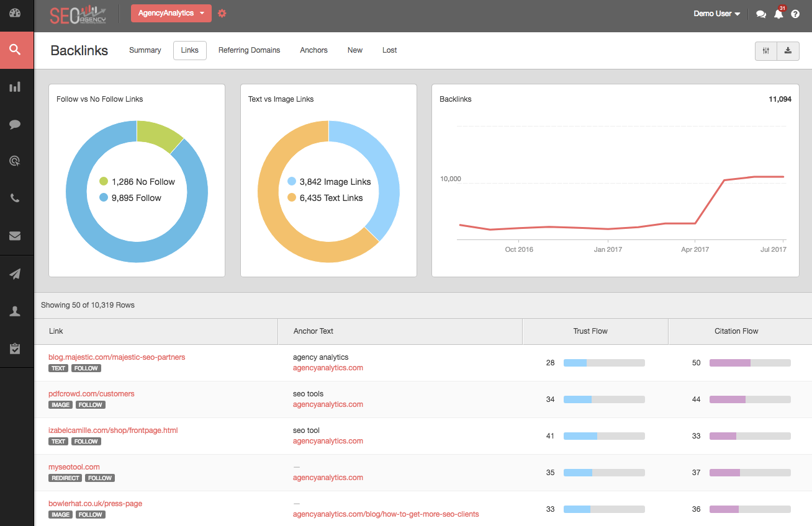This screenshot has height=526, width=812.
Task: Open blog.majestic.com/majestic-seo-partners link
Action: tap(117, 357)
